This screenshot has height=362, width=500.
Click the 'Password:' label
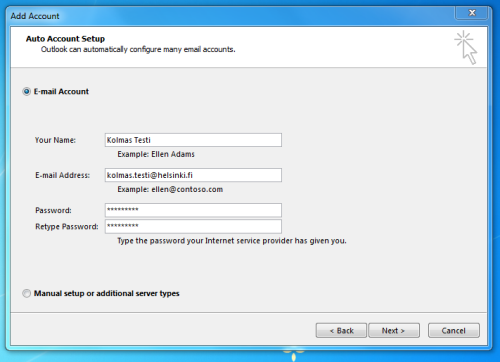tap(53, 210)
